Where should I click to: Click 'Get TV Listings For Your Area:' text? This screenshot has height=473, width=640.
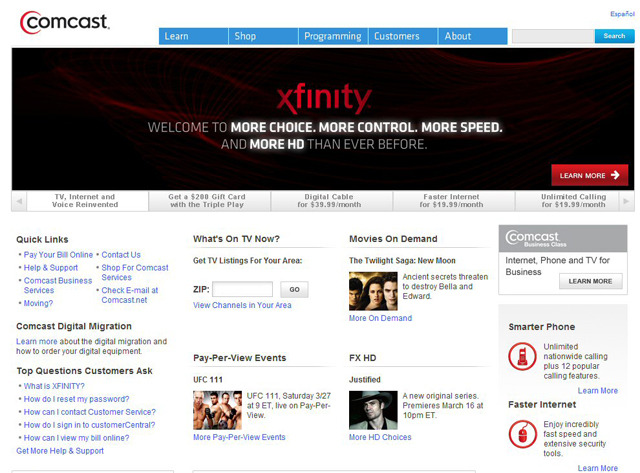[248, 261]
